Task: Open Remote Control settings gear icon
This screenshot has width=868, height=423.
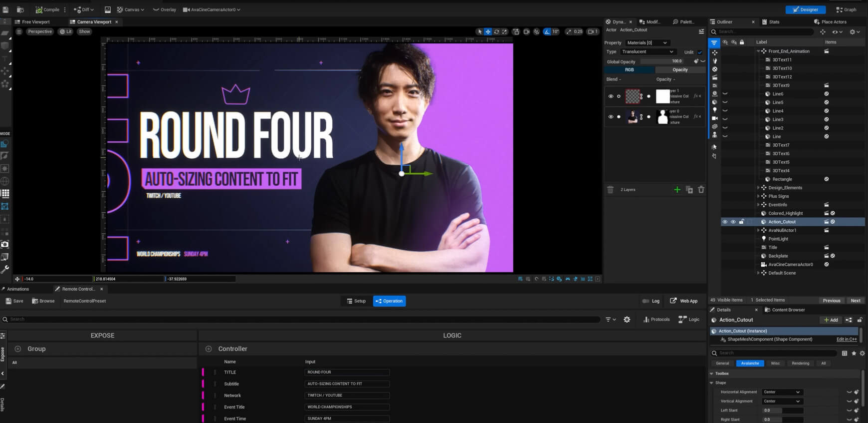Action: point(627,320)
